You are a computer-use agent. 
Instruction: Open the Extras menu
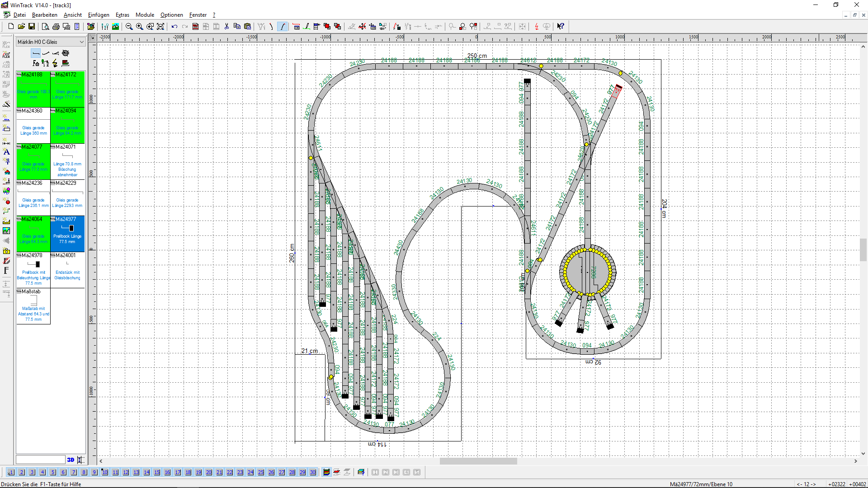pyautogui.click(x=123, y=15)
